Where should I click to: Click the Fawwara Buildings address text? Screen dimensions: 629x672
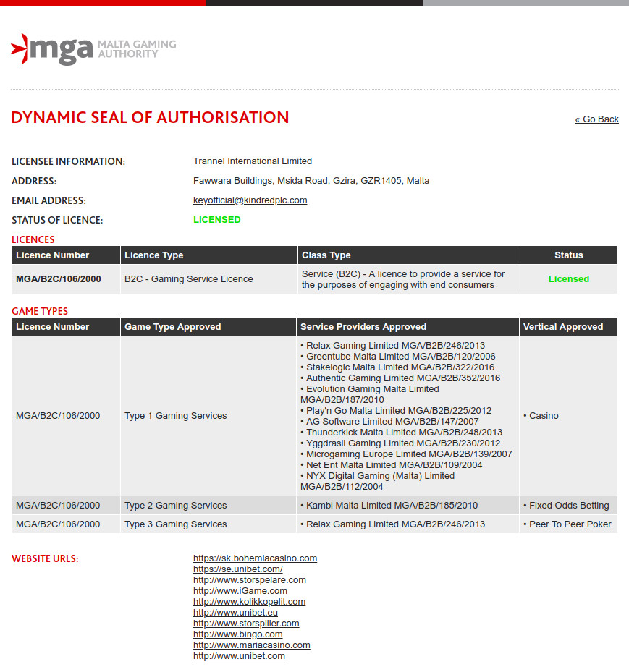pyautogui.click(x=311, y=181)
